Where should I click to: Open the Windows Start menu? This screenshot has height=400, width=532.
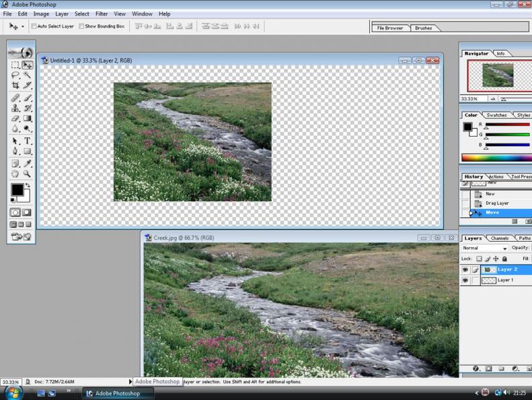point(13,393)
